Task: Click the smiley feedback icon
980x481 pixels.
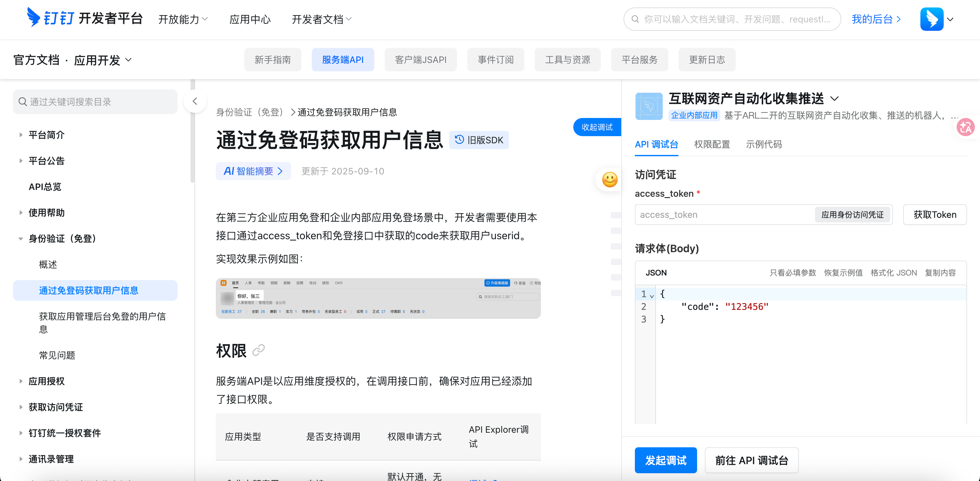Action: point(610,180)
